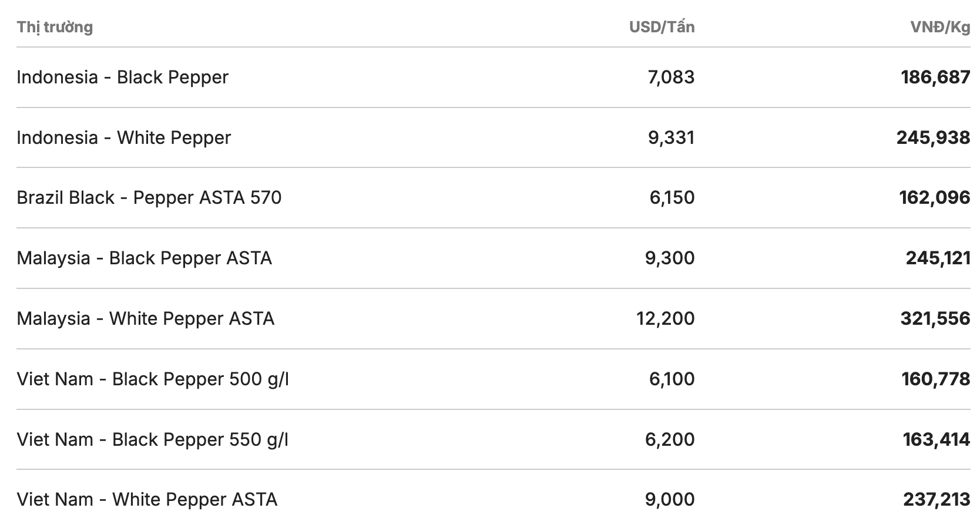The image size is (980, 518).
Task: Click Viet Nam - Black Pepper 550 g/l
Action: pos(152,439)
